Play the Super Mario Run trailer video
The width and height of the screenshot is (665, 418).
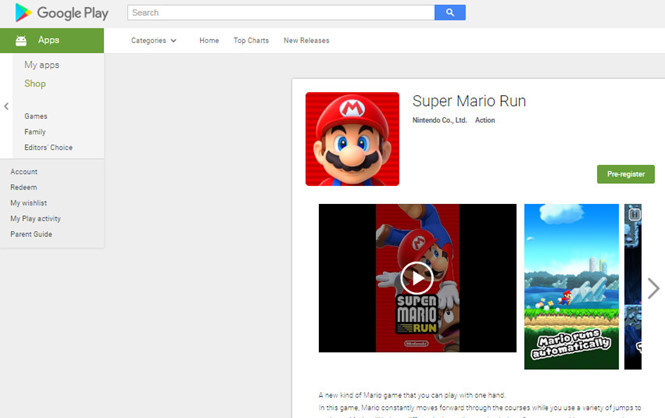pos(417,278)
